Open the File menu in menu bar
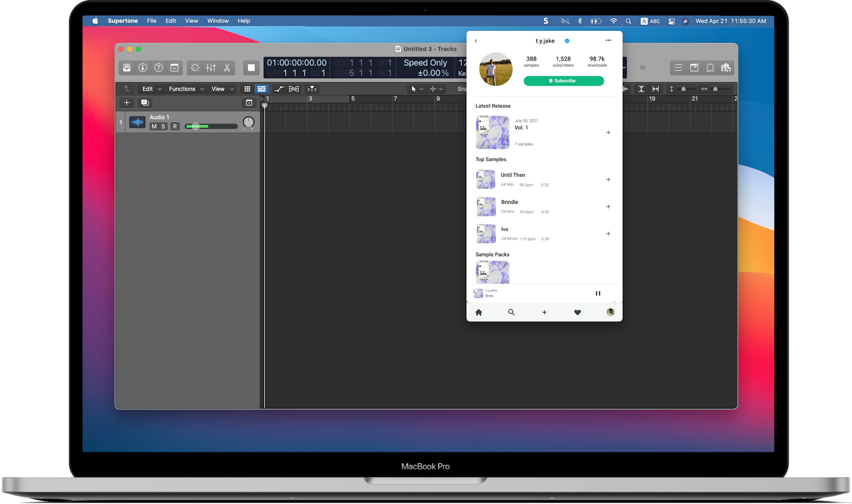The image size is (852, 504). [x=152, y=21]
